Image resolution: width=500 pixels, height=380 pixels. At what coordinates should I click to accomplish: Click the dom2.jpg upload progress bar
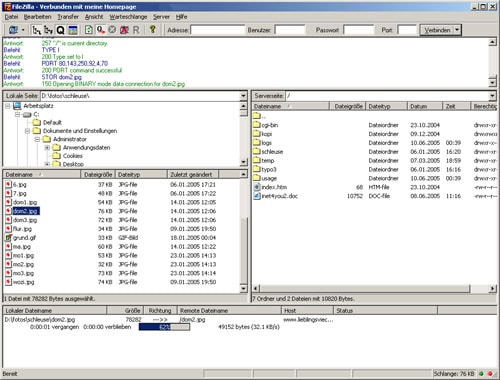point(164,327)
